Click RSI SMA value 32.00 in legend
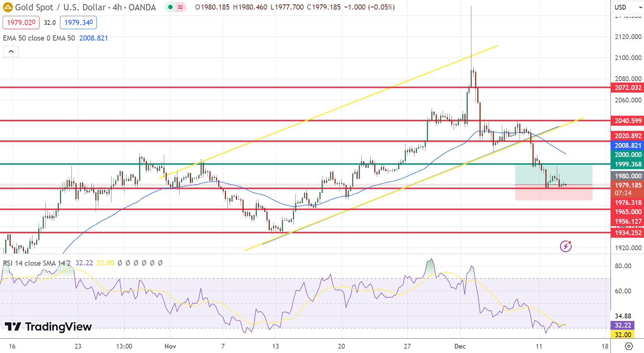 tap(105, 263)
